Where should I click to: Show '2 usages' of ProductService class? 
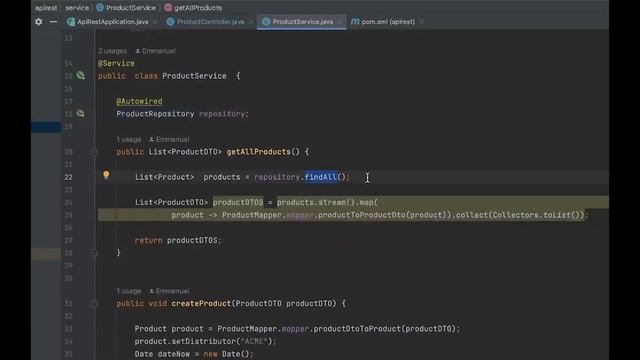pyautogui.click(x=112, y=51)
